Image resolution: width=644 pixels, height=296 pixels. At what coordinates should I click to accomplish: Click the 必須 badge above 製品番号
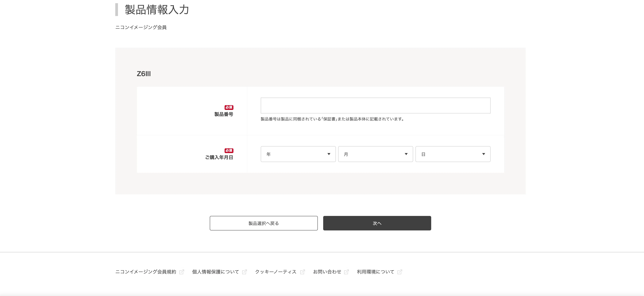coord(229,107)
